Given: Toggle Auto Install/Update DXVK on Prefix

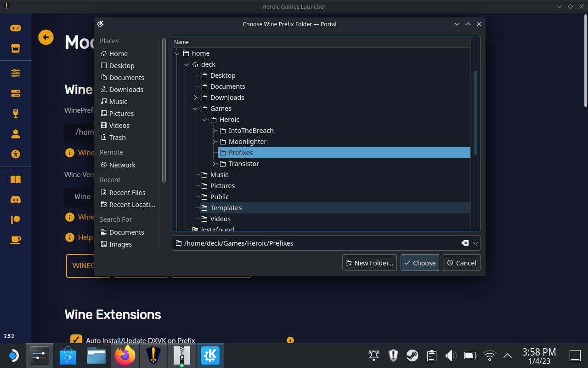Looking at the screenshot, I should click(76, 340).
